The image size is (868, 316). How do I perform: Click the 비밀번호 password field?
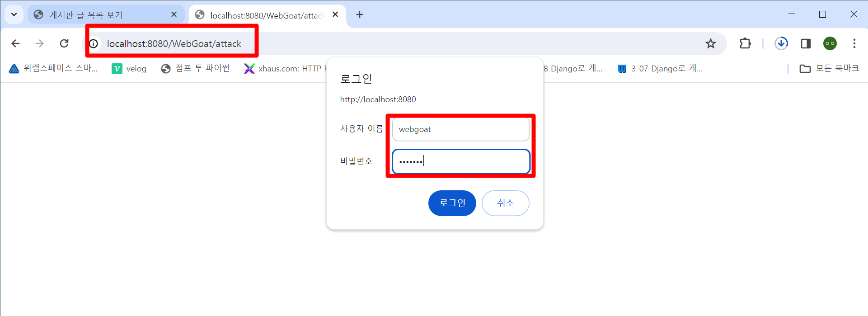coord(460,161)
